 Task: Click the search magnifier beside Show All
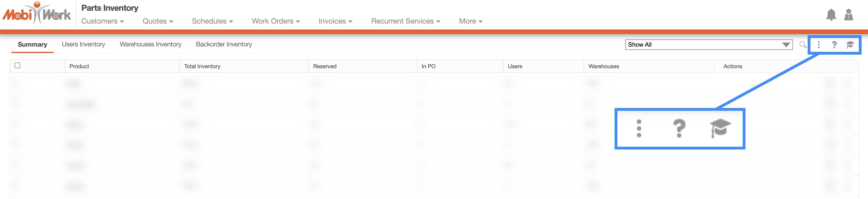[803, 44]
